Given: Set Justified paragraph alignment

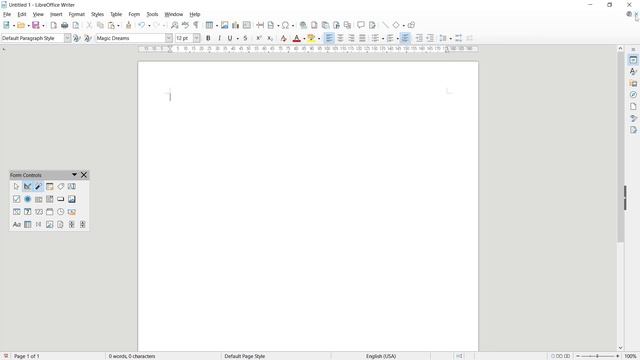Looking at the screenshot, I should [362, 38].
